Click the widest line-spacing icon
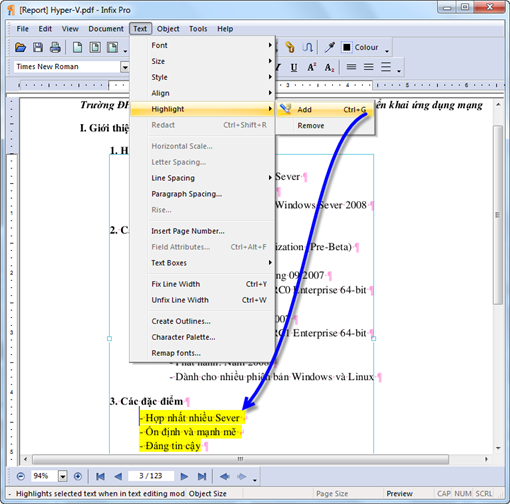This screenshot has width=510, height=504. click(386, 67)
